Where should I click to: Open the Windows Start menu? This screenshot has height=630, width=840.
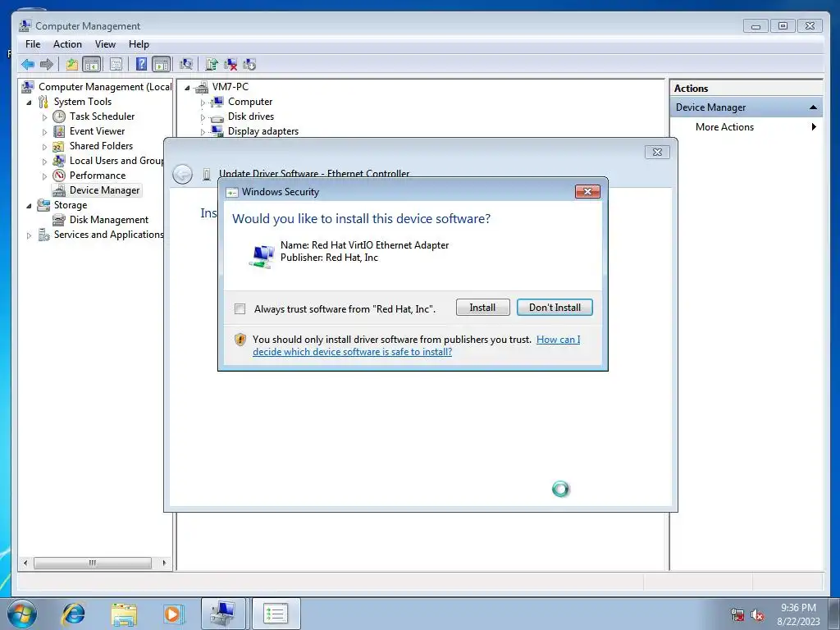click(x=22, y=614)
